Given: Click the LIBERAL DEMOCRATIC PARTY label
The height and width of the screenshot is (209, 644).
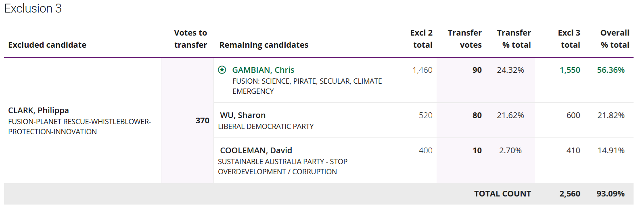Looking at the screenshot, I should (x=266, y=127).
